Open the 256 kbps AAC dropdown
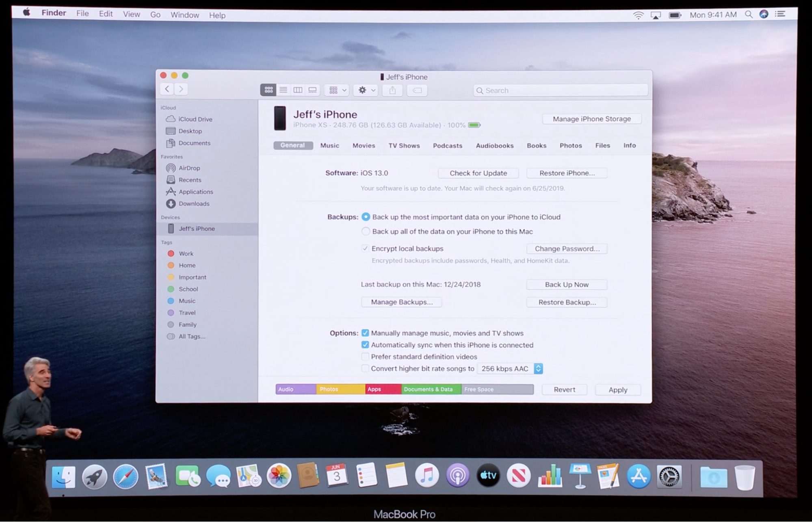The image size is (812, 522). click(x=510, y=368)
